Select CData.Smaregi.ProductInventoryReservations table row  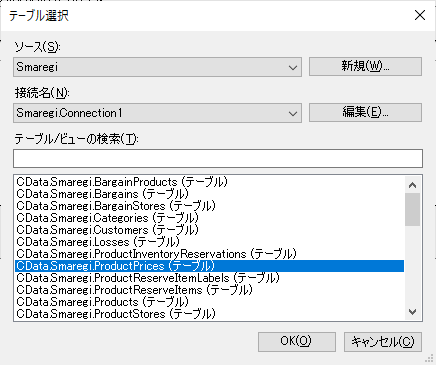click(x=209, y=254)
